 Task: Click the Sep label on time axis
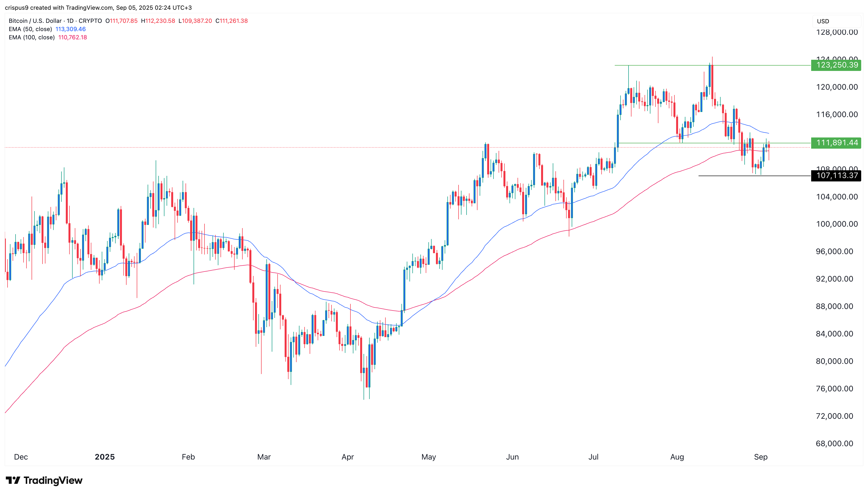(x=761, y=457)
